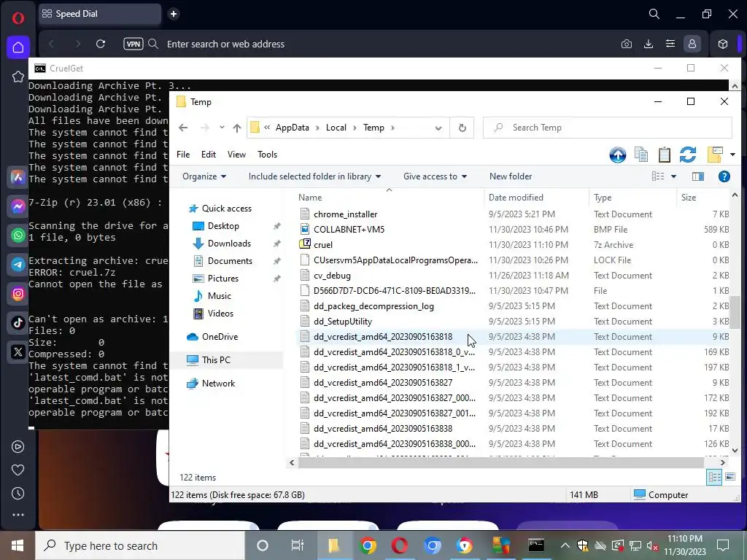
Task: Sort by Date modified column
Action: (516, 197)
